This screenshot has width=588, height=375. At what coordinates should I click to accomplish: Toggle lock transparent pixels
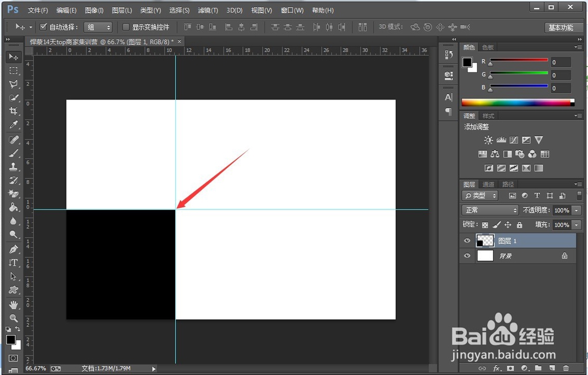point(485,225)
